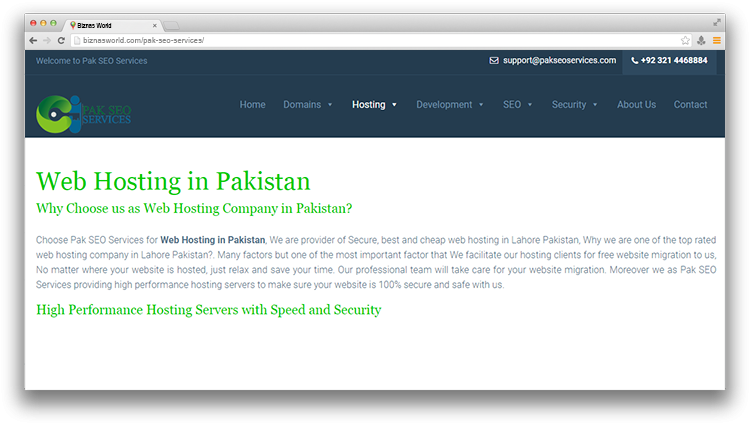This screenshot has width=750, height=425.
Task: Open the Chrome hamburger menu
Action: click(716, 40)
